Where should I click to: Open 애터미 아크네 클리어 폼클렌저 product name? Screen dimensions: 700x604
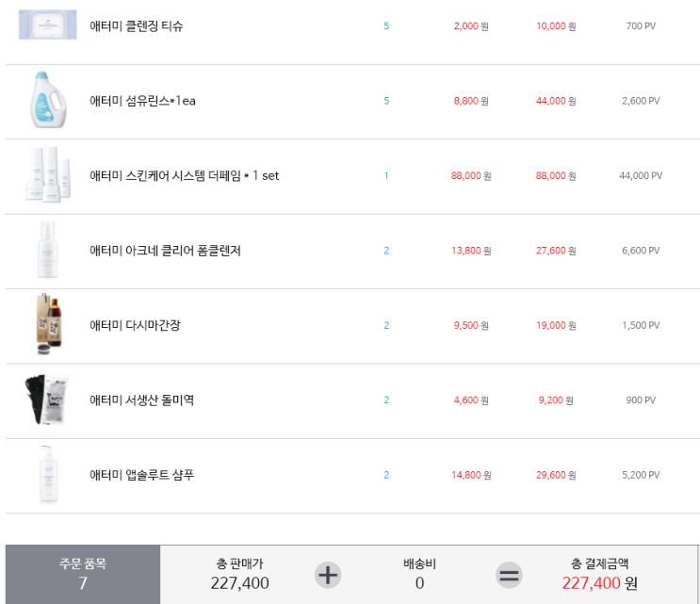click(165, 251)
